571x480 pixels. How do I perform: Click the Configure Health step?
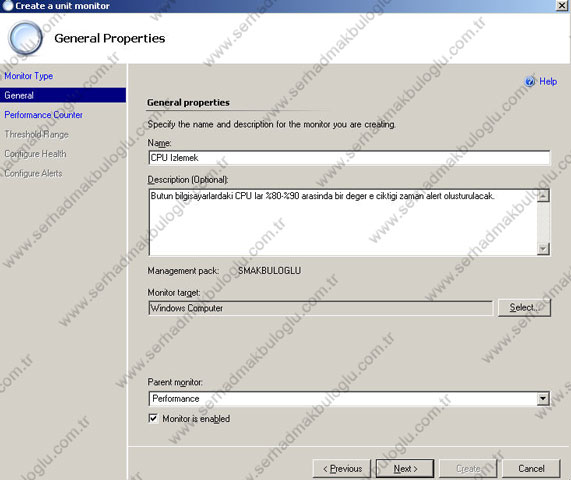coord(35,154)
